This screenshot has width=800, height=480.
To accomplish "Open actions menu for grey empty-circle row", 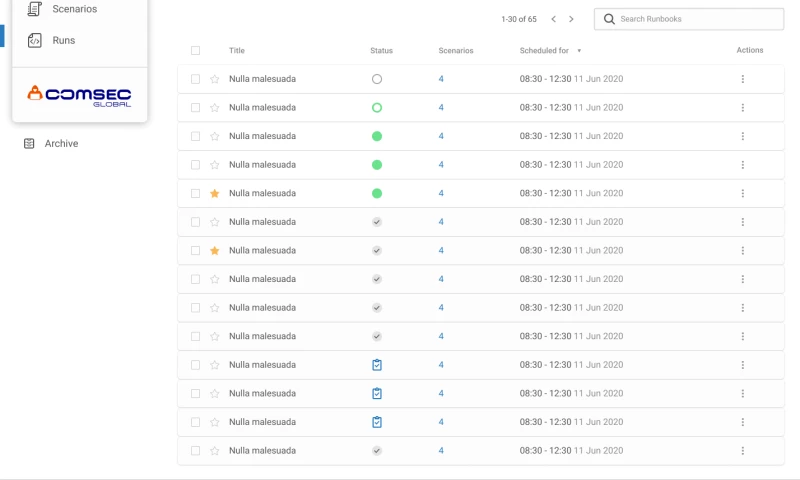I will pyautogui.click(x=742, y=79).
